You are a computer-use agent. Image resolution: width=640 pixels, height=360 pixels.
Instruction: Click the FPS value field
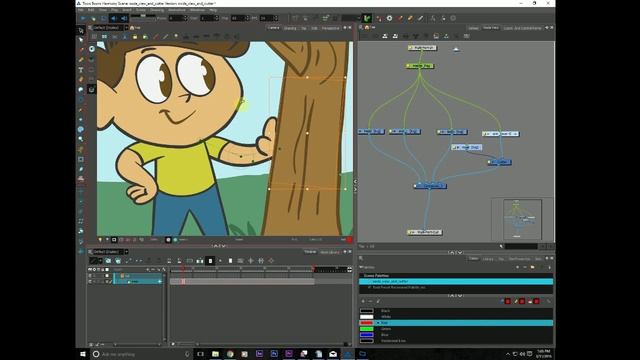269,18
